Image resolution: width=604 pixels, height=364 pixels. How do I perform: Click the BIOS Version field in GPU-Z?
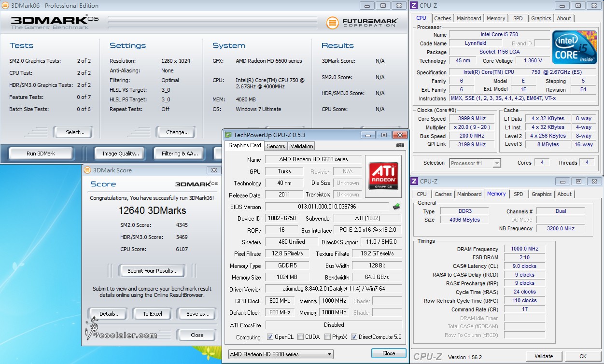(x=326, y=207)
